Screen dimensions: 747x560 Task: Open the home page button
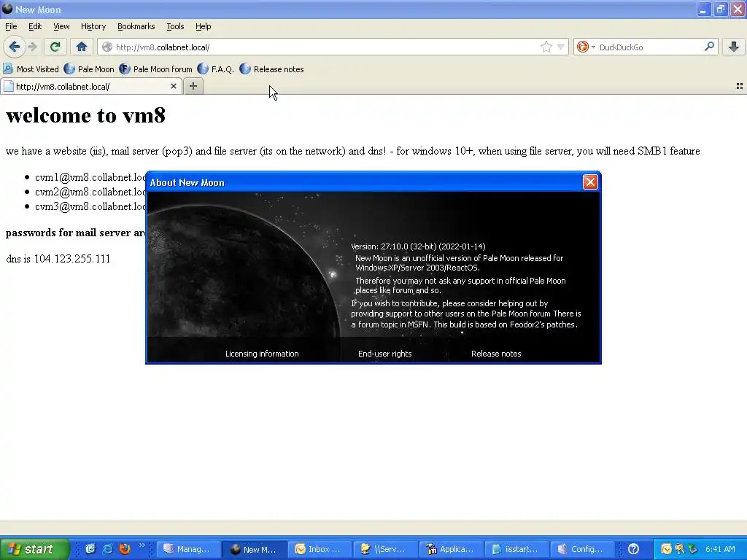(82, 47)
